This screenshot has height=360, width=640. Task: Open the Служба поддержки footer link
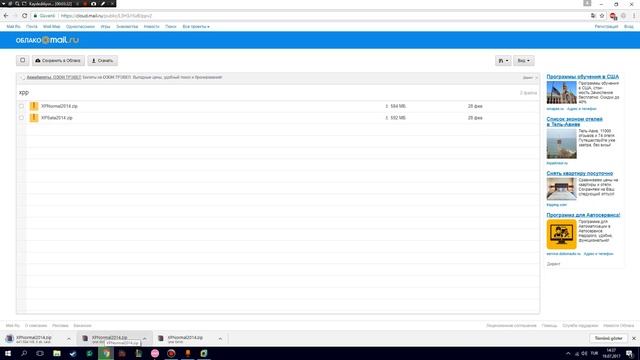[580, 326]
